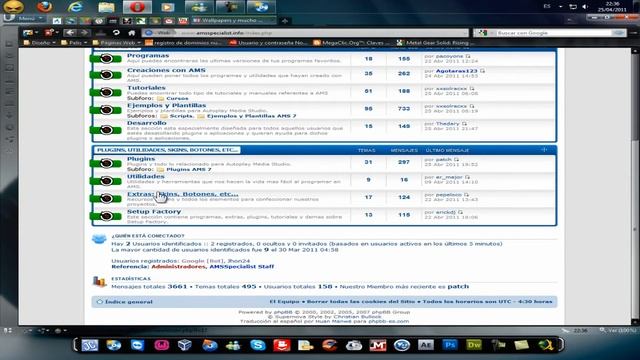Open the Windows Live Messenger dock icon
Viewport: 640px width, 360px height.
(x=233, y=345)
